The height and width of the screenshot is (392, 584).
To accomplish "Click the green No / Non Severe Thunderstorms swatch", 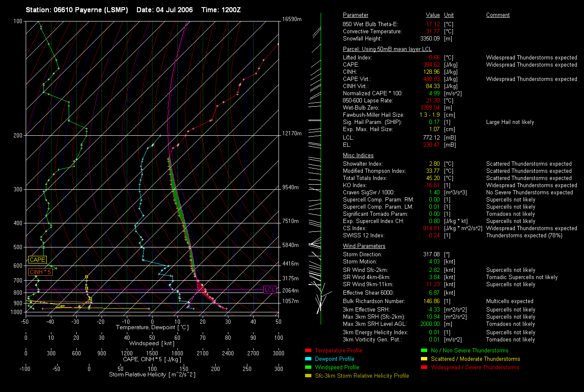I will tap(424, 351).
